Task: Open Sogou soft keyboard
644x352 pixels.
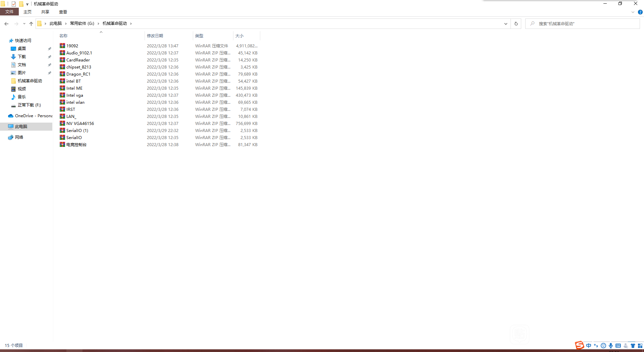Action: 618,346
